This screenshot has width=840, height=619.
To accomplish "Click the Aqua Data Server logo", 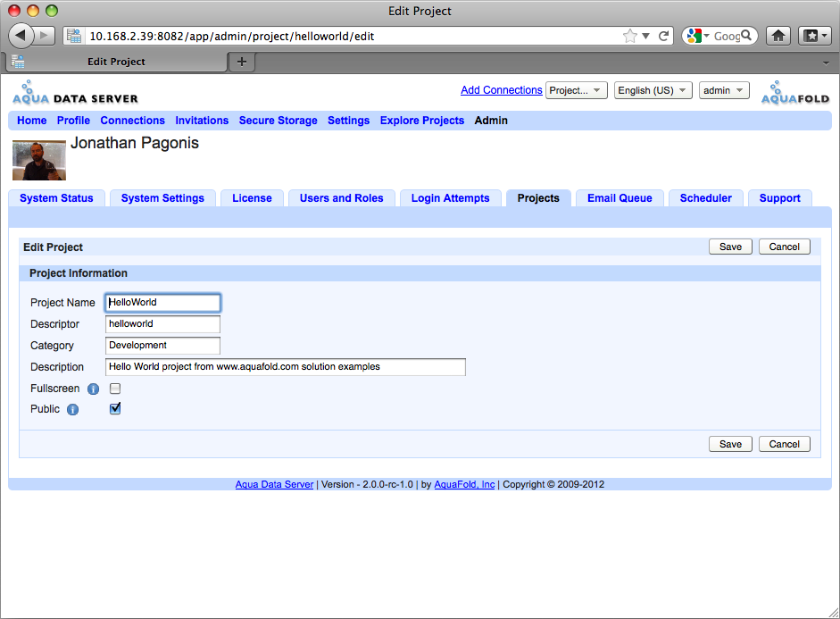I will pos(75,93).
